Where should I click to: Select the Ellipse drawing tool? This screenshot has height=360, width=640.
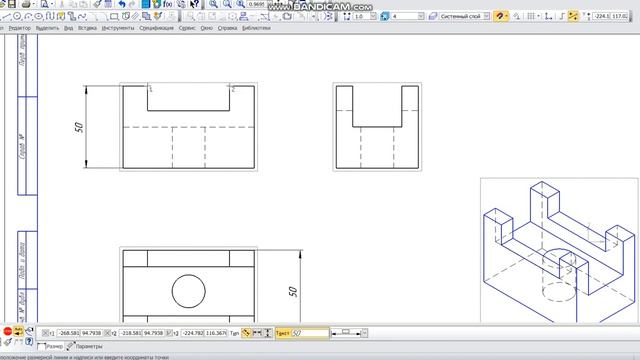(x=39, y=16)
